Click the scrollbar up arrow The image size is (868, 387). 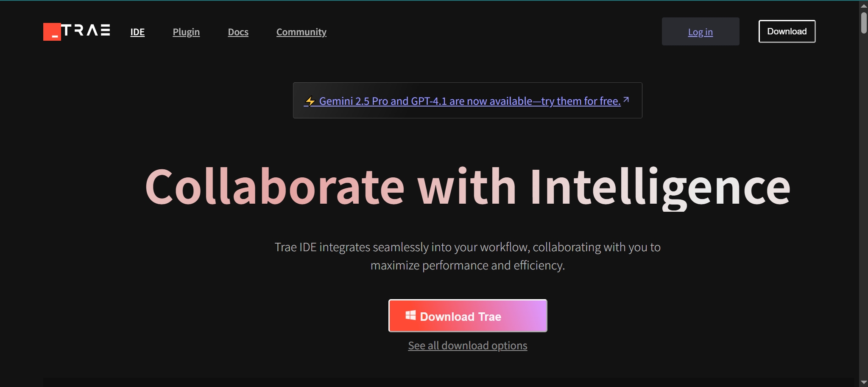point(864,6)
